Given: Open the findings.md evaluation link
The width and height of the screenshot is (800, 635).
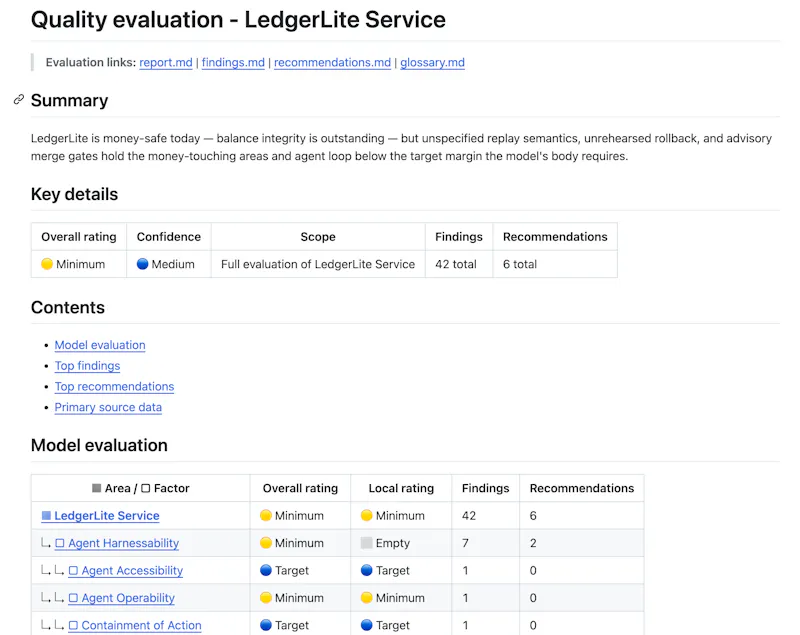Looking at the screenshot, I should pyautogui.click(x=233, y=63).
